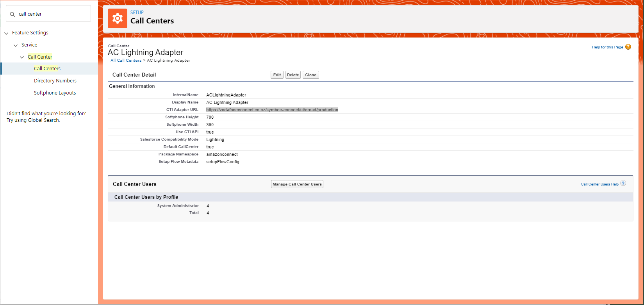
Task: Open Directory Numbers in the sidebar
Action: tap(55, 81)
